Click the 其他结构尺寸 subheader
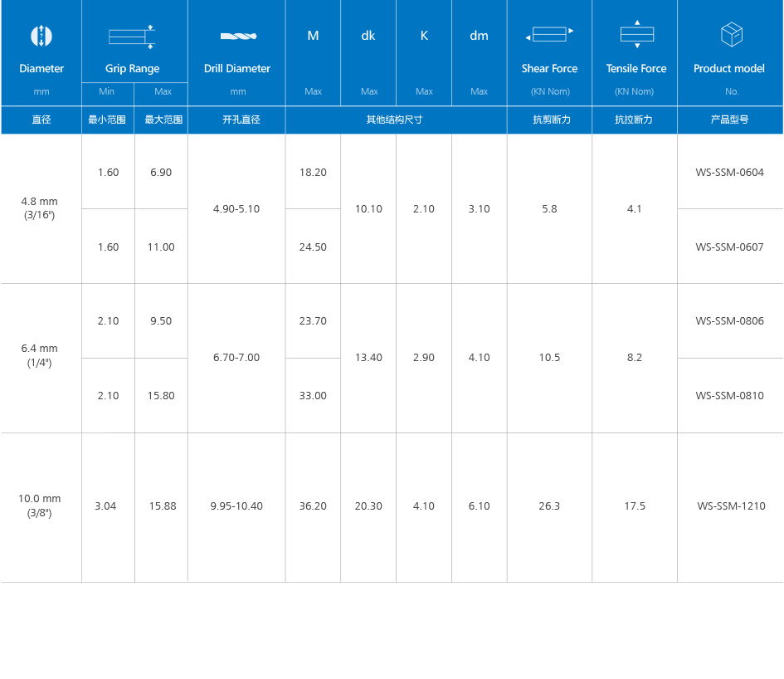This screenshot has height=679, width=784. [x=395, y=120]
